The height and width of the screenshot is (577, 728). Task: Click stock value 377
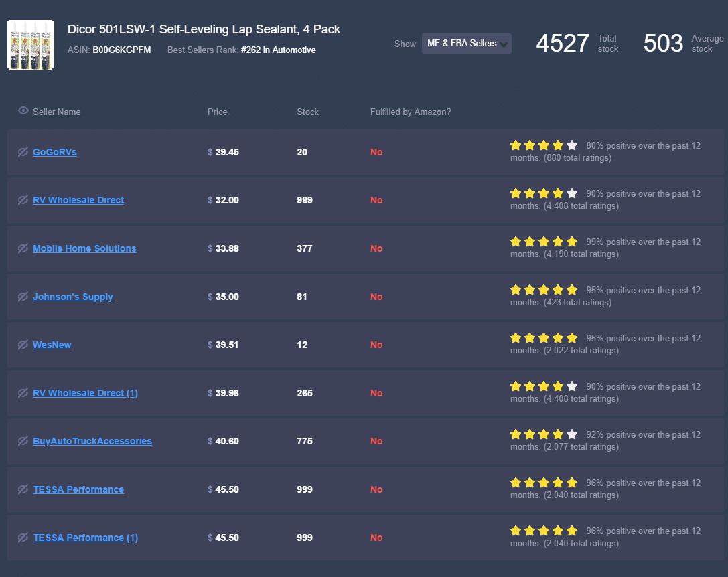pyautogui.click(x=305, y=249)
